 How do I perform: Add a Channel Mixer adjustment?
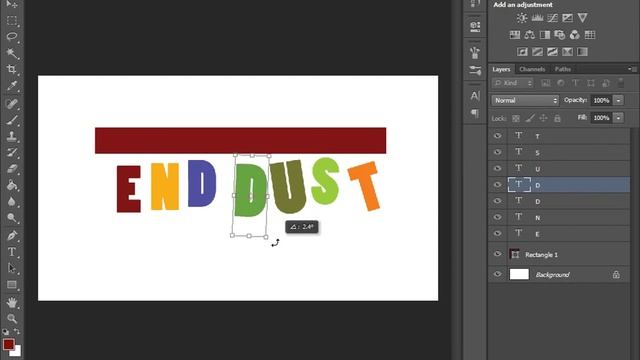click(575, 35)
